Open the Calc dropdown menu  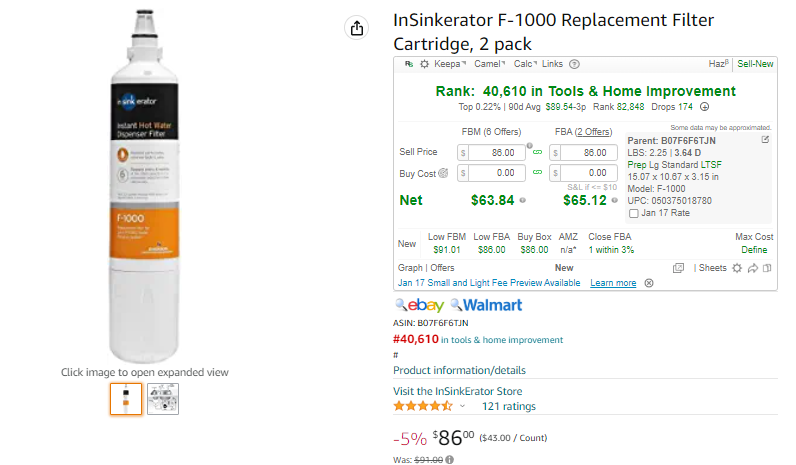(525, 64)
